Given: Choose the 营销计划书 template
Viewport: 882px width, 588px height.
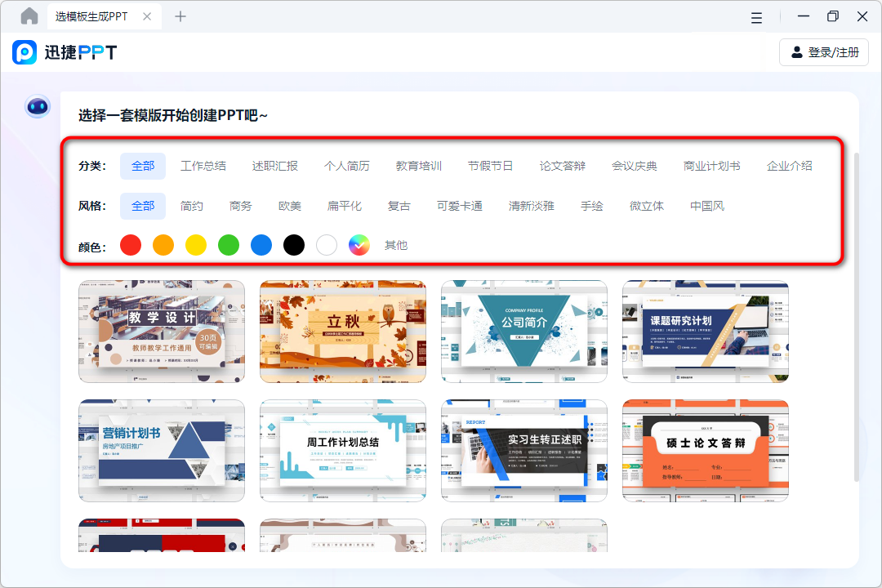Looking at the screenshot, I should point(162,451).
